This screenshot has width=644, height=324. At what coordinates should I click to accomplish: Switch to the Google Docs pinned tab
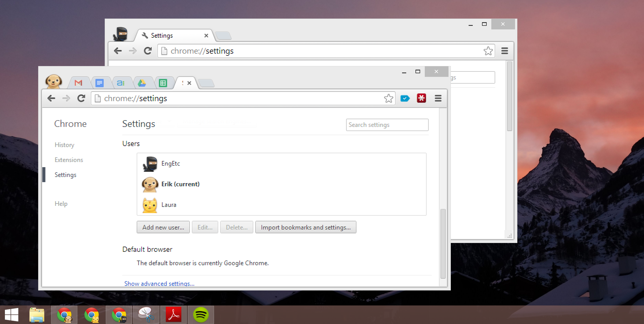[x=100, y=83]
